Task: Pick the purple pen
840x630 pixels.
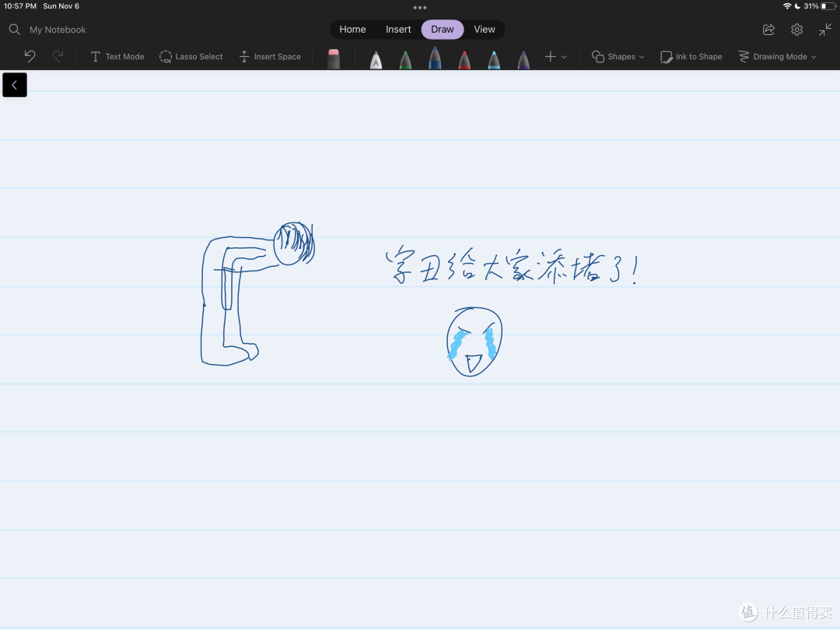Action: tap(523, 60)
